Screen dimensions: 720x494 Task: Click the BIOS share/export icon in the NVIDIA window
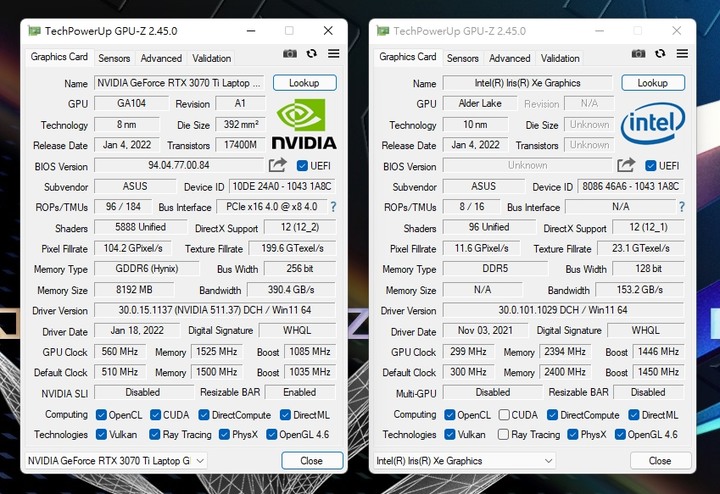(x=277, y=165)
